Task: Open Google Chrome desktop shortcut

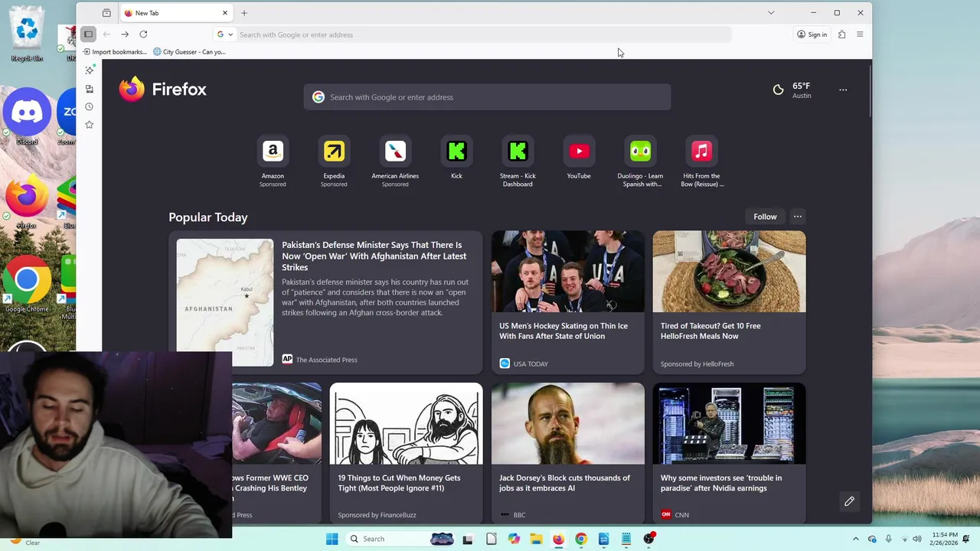Action: (x=27, y=285)
